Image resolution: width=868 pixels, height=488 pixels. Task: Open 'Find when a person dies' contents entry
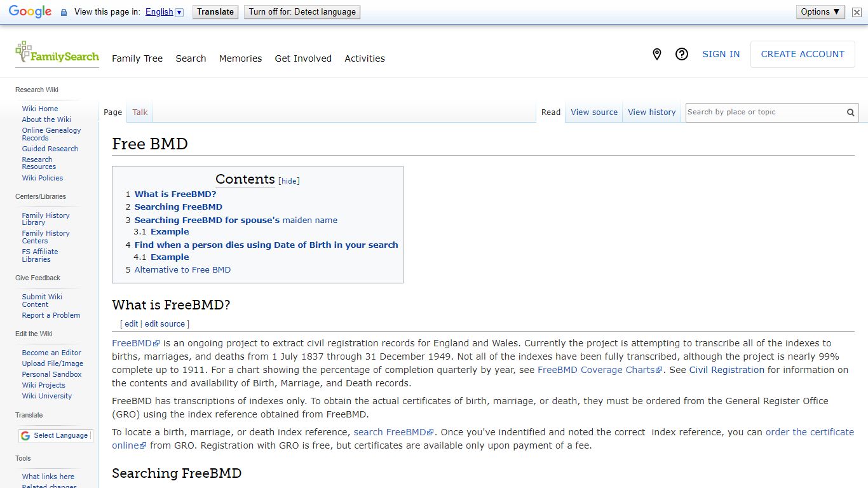266,245
